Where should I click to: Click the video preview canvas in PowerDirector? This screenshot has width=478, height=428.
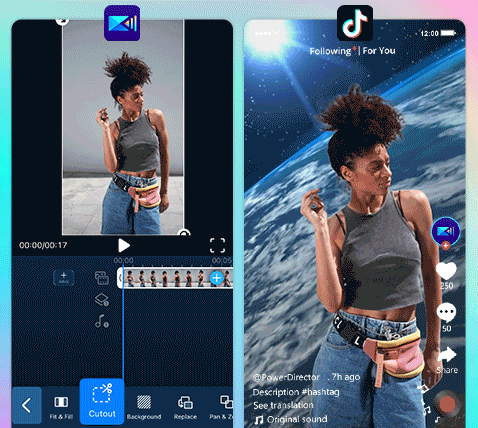pyautogui.click(x=123, y=127)
